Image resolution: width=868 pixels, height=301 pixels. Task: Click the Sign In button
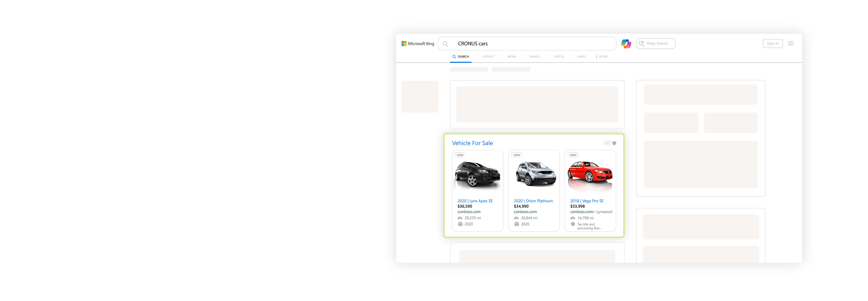pos(772,43)
